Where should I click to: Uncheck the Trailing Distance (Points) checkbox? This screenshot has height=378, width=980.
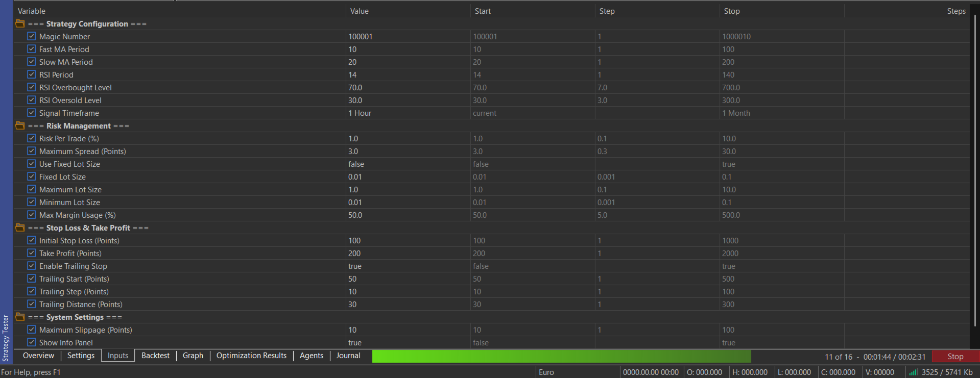pos(32,304)
